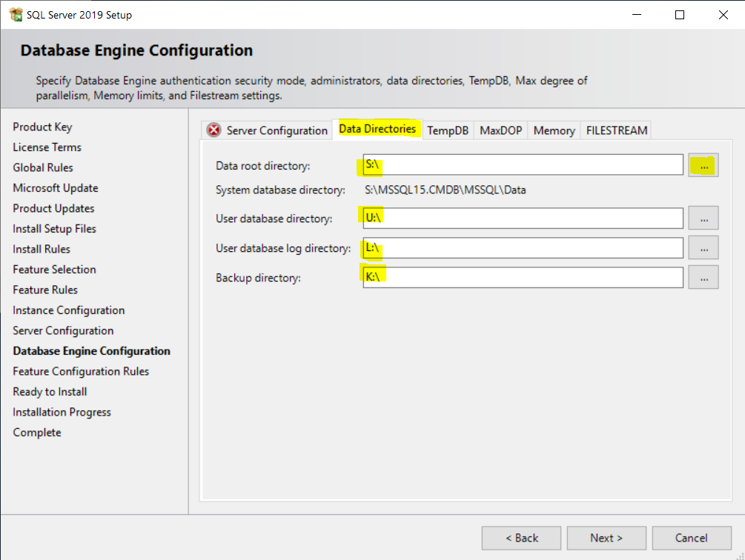Click into the User database log directory field
The image size is (745, 560).
click(x=523, y=247)
